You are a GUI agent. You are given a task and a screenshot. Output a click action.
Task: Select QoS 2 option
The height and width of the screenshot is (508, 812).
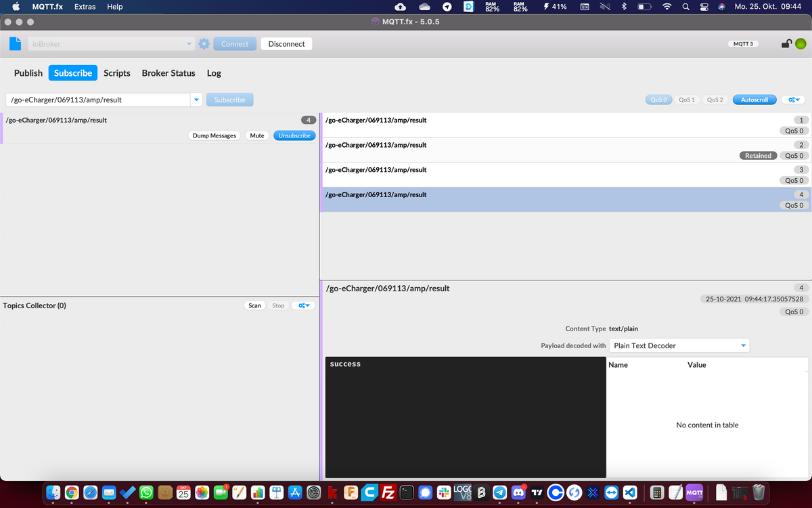pyautogui.click(x=715, y=100)
